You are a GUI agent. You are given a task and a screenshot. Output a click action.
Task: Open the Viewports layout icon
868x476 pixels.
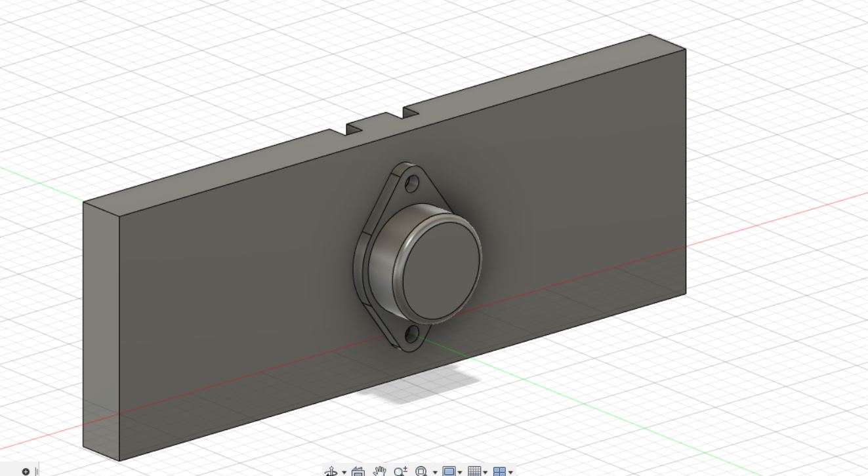pos(500,471)
